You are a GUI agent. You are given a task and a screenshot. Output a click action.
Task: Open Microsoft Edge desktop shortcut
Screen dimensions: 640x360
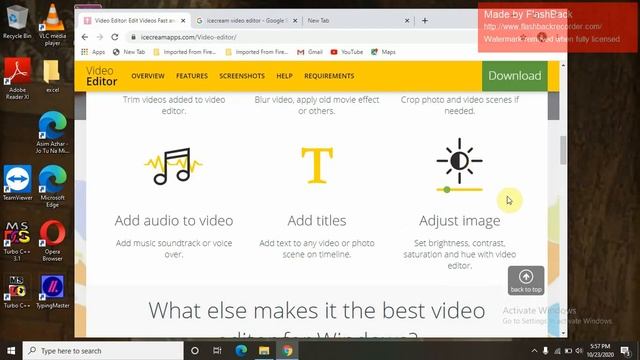(x=52, y=186)
